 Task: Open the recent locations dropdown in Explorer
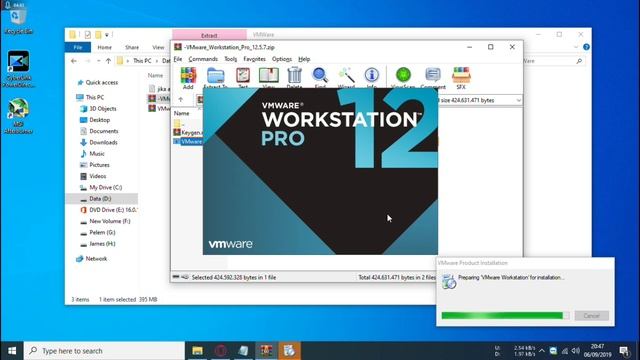tap(98, 61)
